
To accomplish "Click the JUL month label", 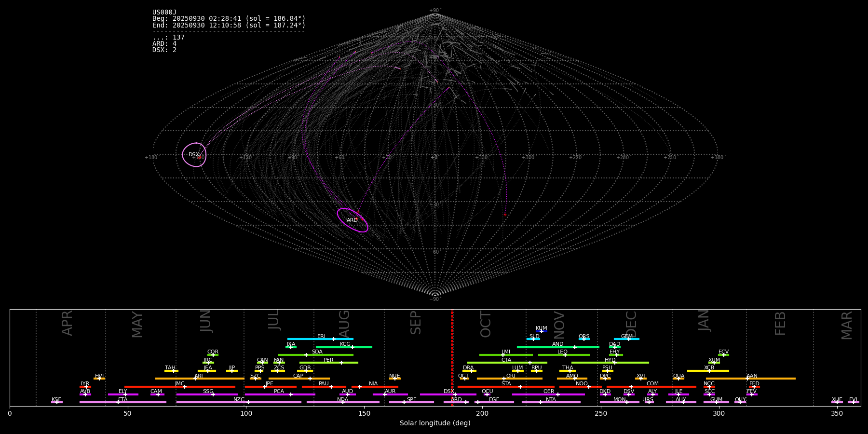I will [x=274, y=320].
